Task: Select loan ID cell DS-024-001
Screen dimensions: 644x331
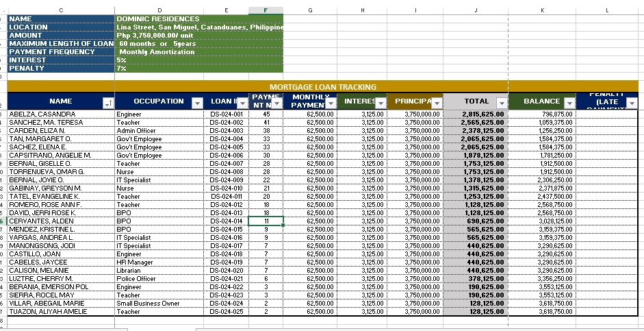Action: click(x=226, y=114)
